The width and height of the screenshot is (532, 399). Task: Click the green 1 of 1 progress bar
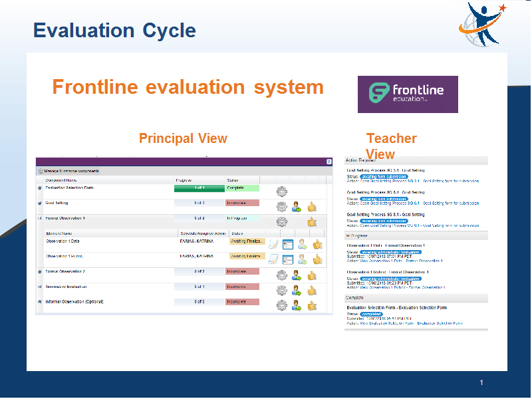[199, 188]
